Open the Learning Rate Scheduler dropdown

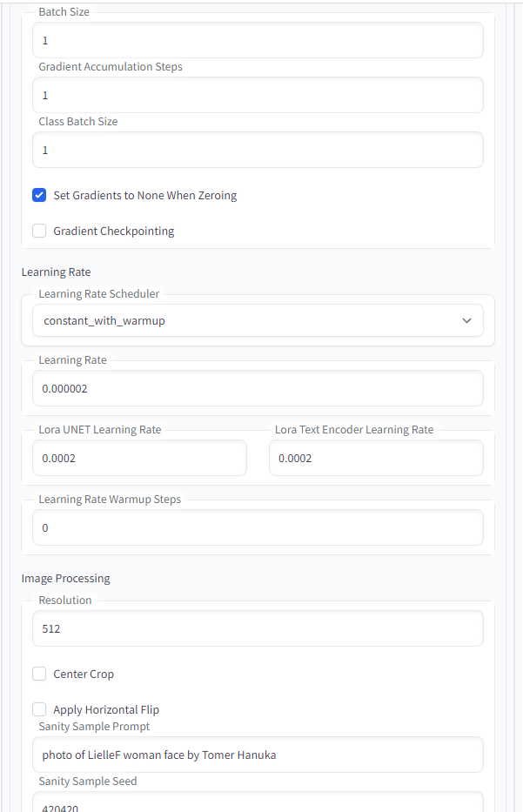[x=258, y=320]
